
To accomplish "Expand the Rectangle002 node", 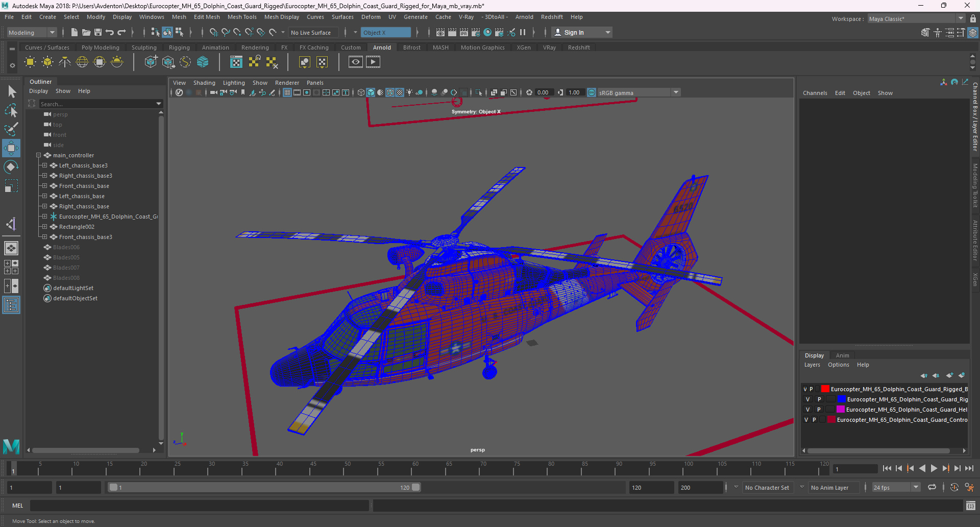I will coord(44,227).
